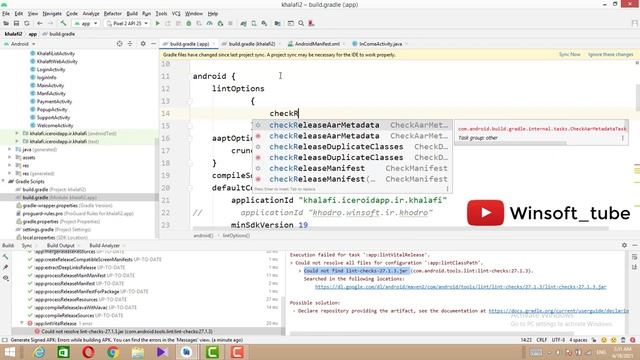Expand the 'Could not find lint-checks' message

coord(300,271)
